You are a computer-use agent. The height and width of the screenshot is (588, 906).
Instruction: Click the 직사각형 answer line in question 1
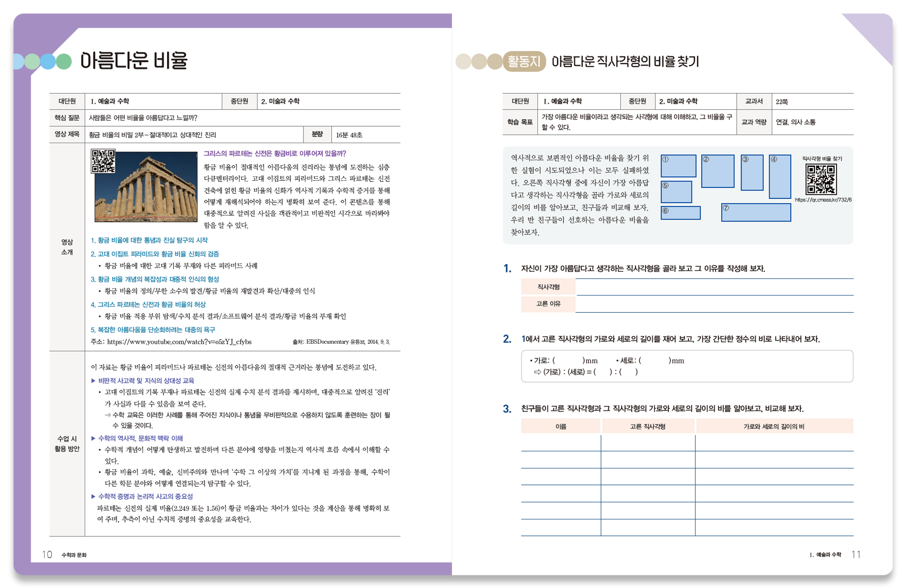[714, 287]
